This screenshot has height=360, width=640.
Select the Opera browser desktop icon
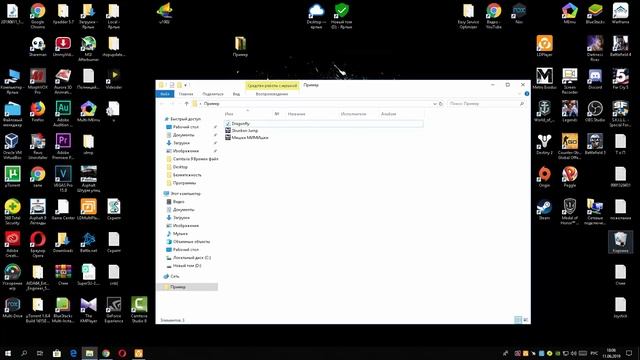point(38,244)
